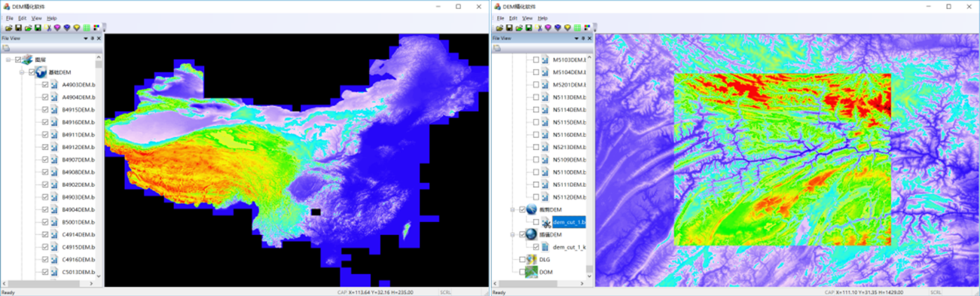The height and width of the screenshot is (296, 980).
Task: Select the N5113DEM tree item
Action: pos(569,97)
